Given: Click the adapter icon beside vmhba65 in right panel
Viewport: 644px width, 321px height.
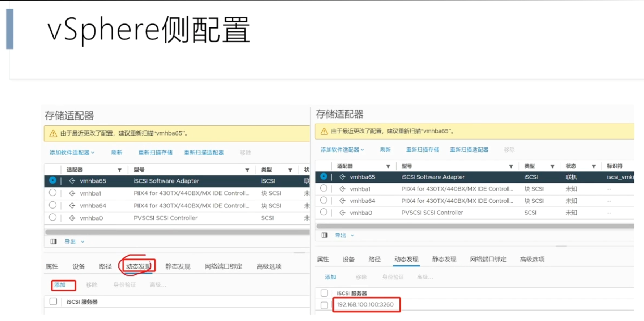Looking at the screenshot, I should pos(342,177).
